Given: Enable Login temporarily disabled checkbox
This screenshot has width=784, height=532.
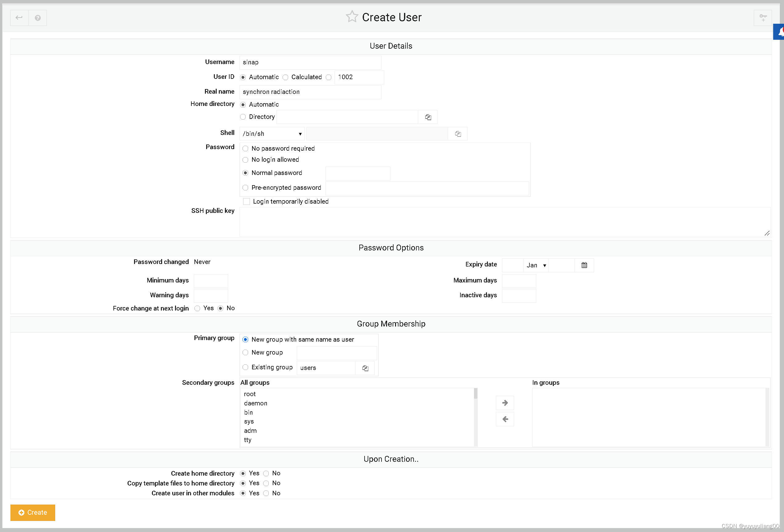Looking at the screenshot, I should click(x=247, y=201).
